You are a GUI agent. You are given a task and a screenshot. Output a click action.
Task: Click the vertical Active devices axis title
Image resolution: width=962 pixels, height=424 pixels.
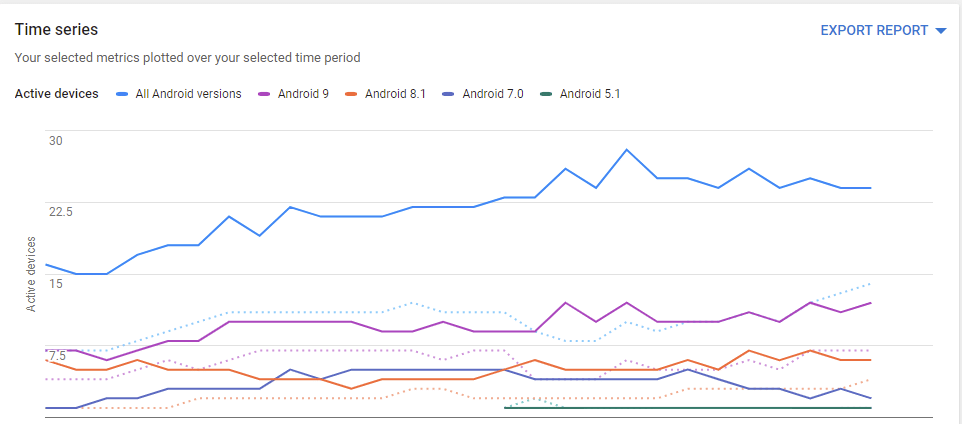pyautogui.click(x=31, y=274)
